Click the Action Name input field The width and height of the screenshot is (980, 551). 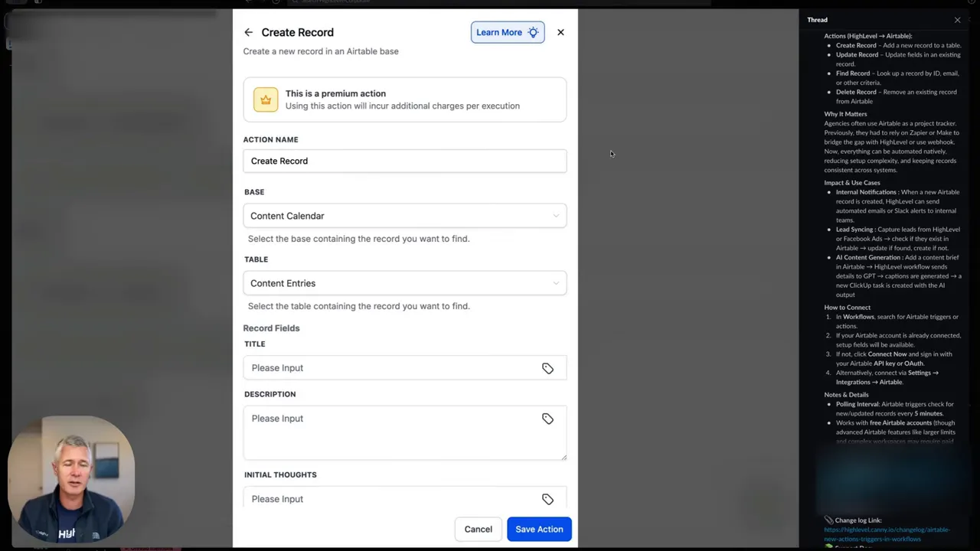coord(405,161)
